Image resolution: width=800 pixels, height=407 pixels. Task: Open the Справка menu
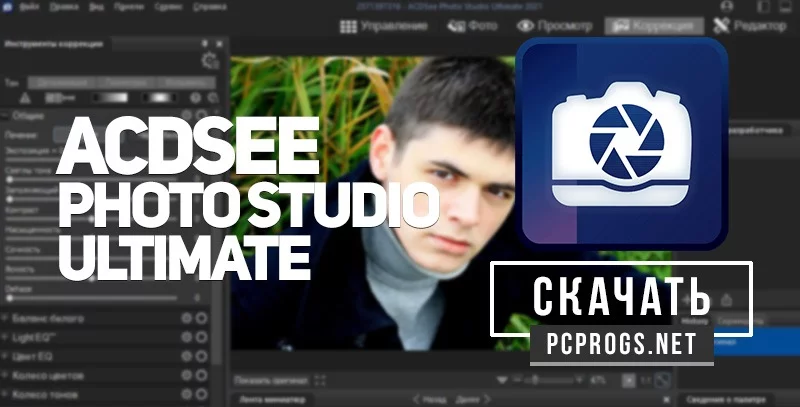210,7
